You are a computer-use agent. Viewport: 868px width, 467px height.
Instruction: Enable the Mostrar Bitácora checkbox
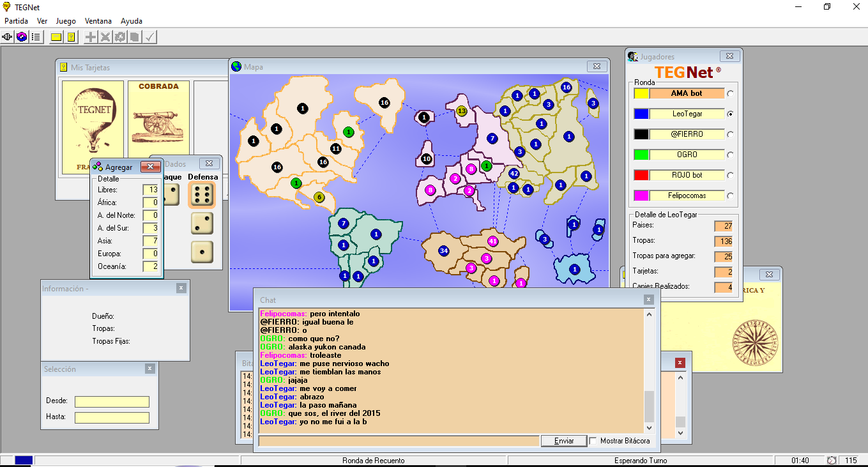point(593,441)
